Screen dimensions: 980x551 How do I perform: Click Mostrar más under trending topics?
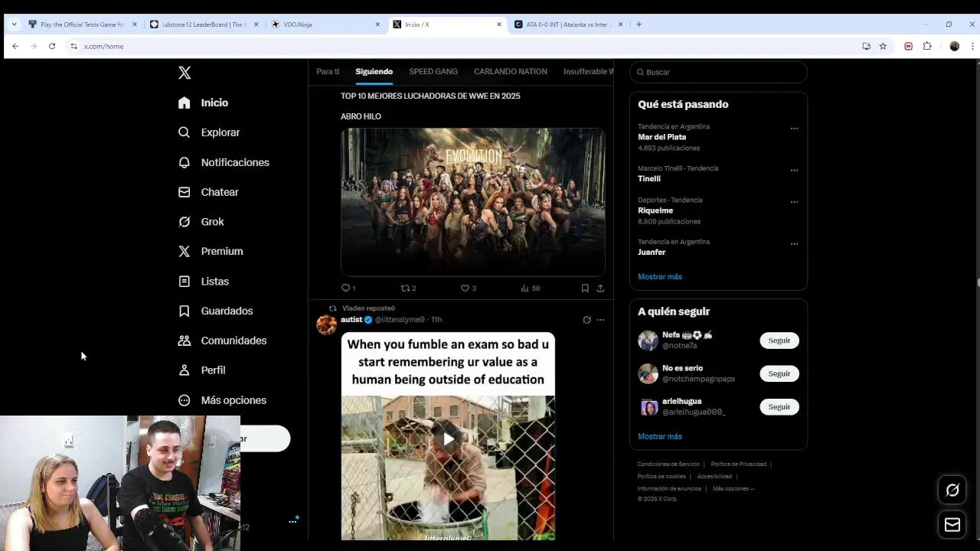tap(660, 277)
